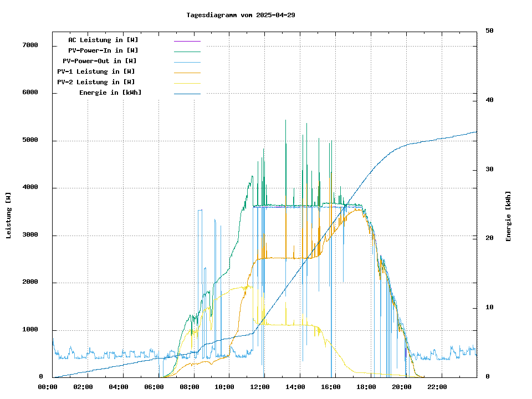Screen dimensions: 532x399
Task: Select the 4000 tick label on the power axis
Action: click(x=29, y=187)
